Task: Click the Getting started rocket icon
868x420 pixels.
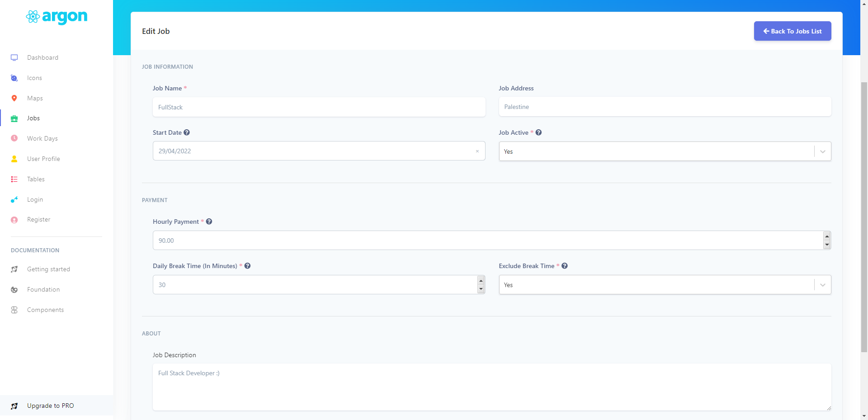Action: tap(14, 269)
